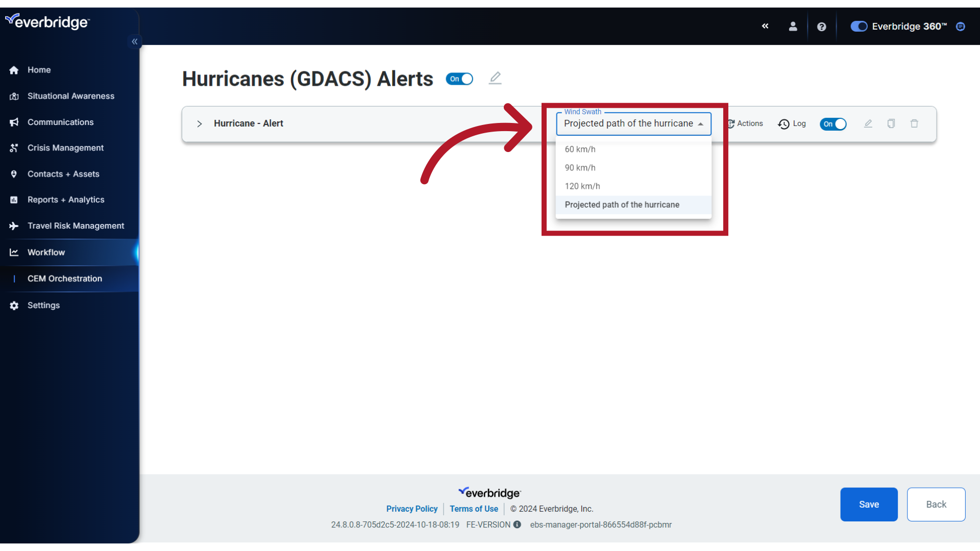Click the user profile icon

click(793, 26)
